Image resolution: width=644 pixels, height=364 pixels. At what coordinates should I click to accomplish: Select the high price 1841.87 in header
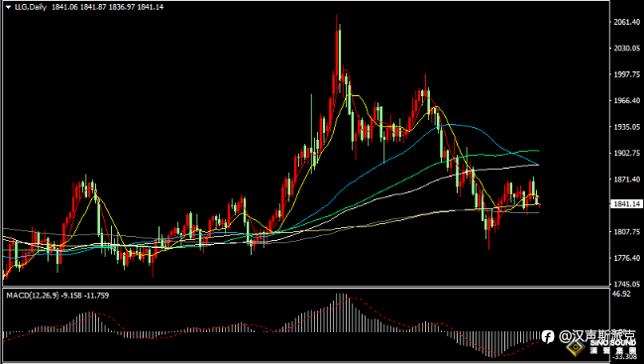point(93,7)
